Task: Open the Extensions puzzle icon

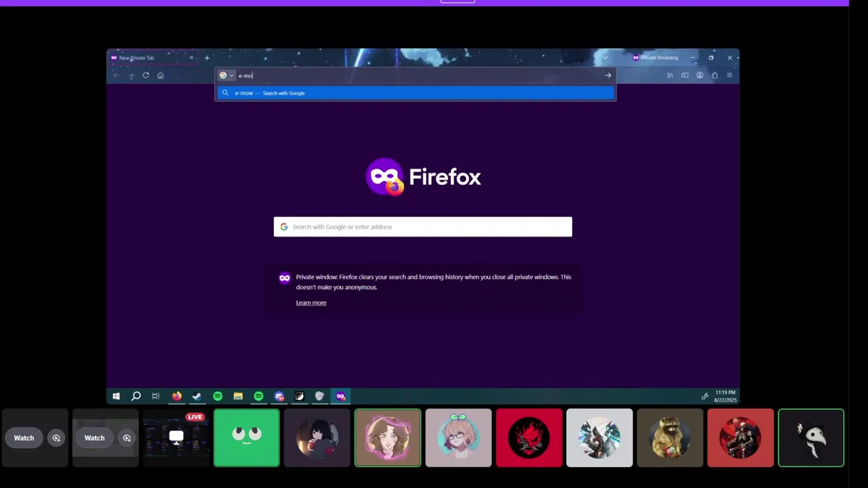Action: pos(715,75)
